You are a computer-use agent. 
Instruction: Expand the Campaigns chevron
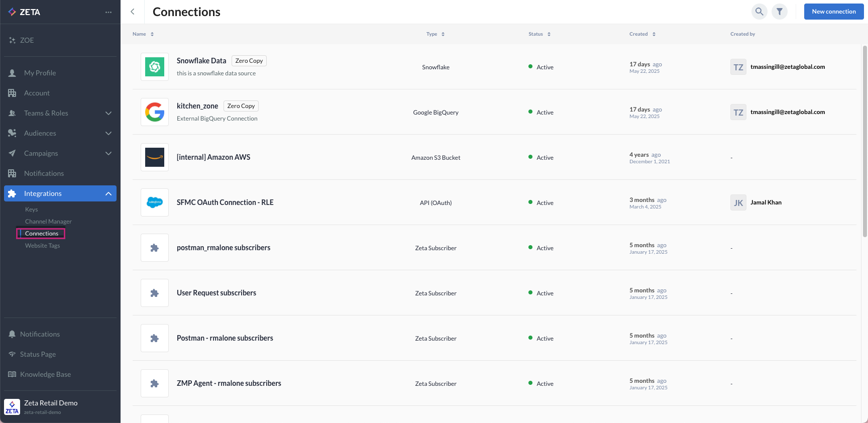coord(108,153)
